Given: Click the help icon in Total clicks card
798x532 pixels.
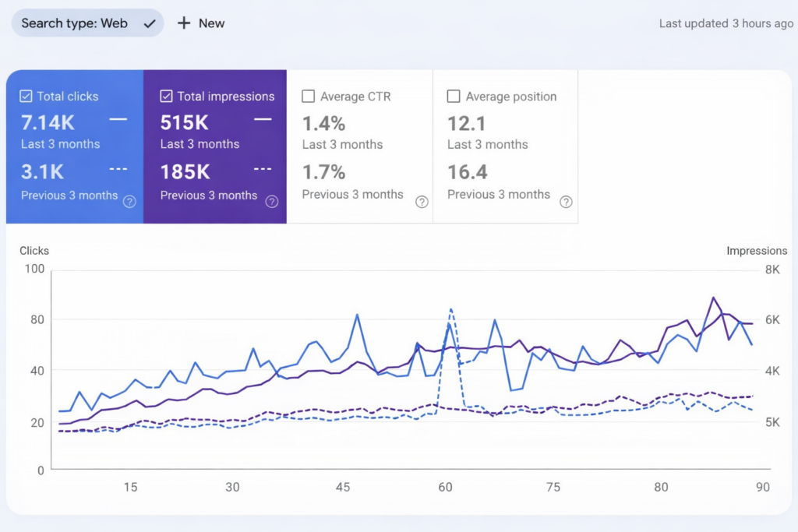Looking at the screenshot, I should coord(129,202).
